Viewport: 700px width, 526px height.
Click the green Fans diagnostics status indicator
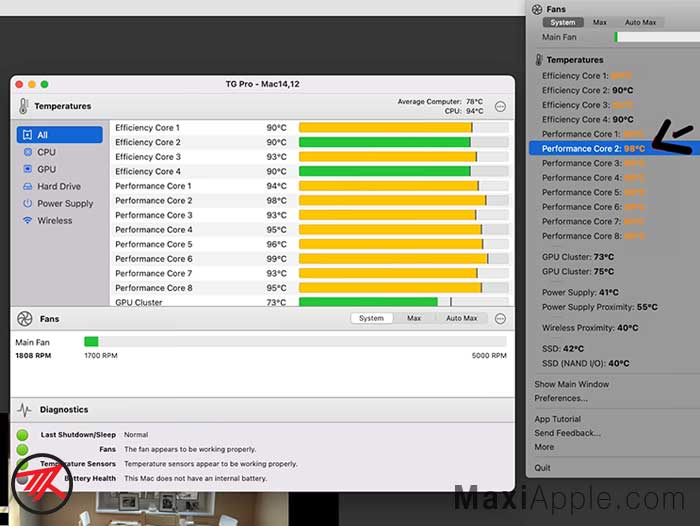pos(22,449)
